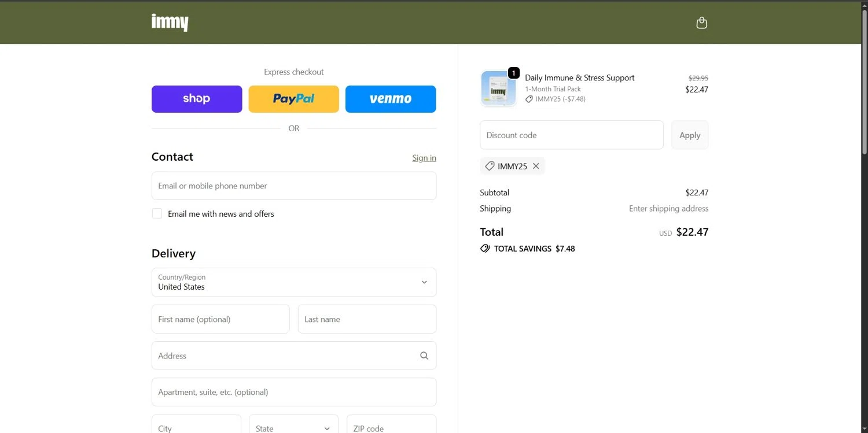Pay with Venmo express button
Image resolution: width=868 pixels, height=433 pixels.
391,99
